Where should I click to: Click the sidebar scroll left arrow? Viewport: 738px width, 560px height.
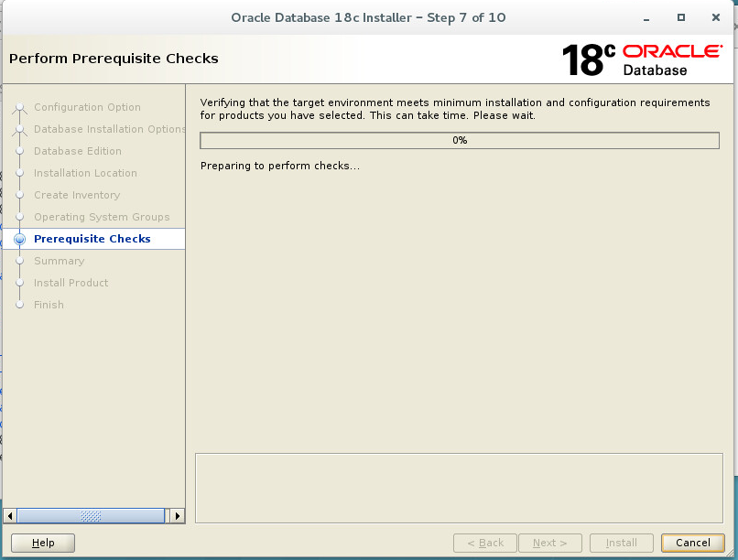(10, 516)
